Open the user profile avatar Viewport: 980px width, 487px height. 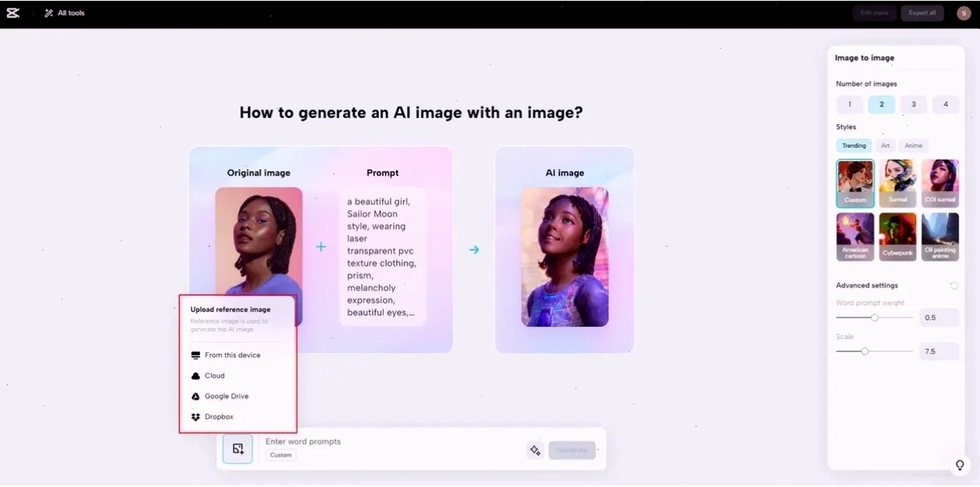[963, 13]
